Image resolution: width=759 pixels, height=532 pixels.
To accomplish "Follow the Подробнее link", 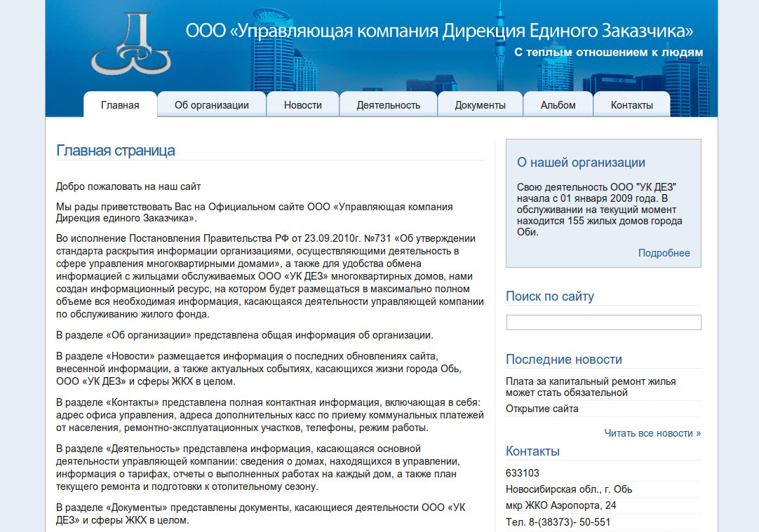I will coord(664,253).
